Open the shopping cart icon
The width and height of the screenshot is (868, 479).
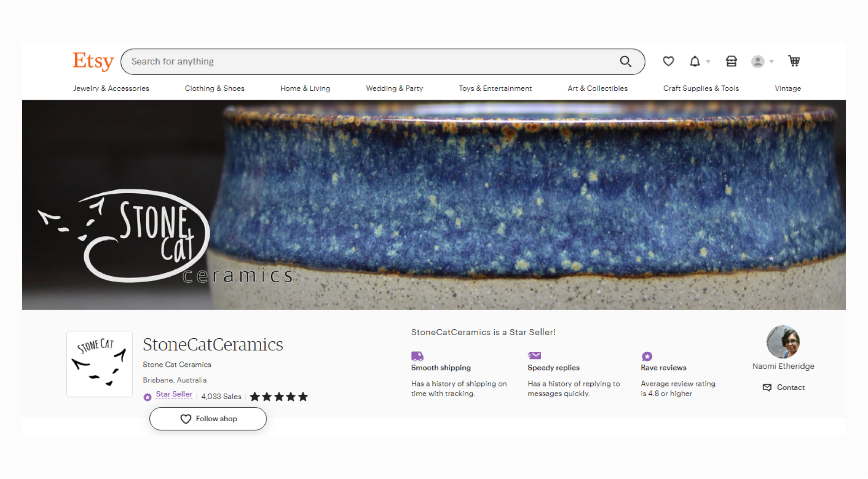[794, 61]
